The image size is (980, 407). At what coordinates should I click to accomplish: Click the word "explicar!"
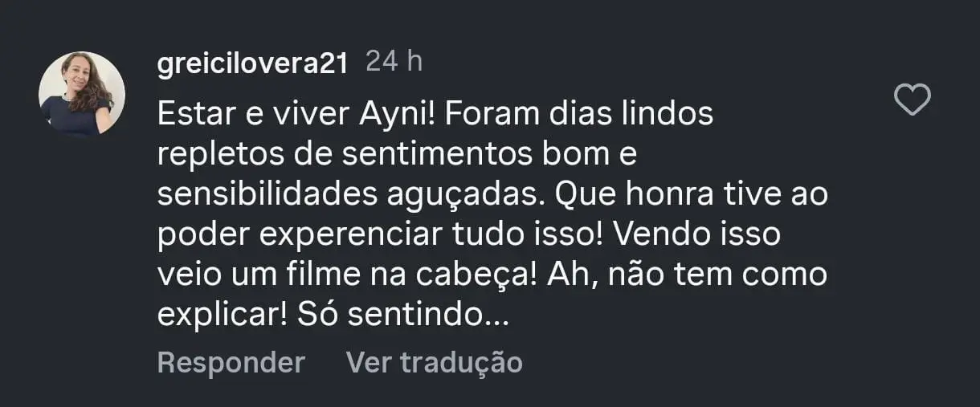223,316
